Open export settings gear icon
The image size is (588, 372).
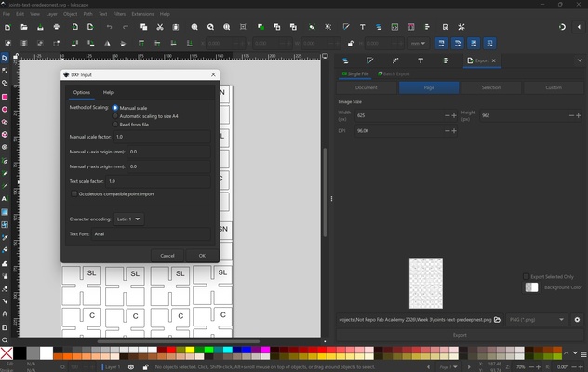tap(577, 319)
